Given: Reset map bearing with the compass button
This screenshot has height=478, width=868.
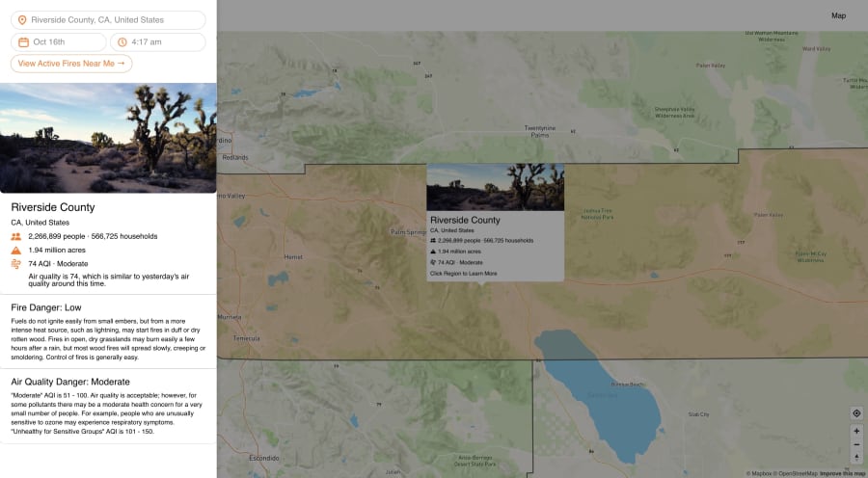Looking at the screenshot, I should (856, 458).
